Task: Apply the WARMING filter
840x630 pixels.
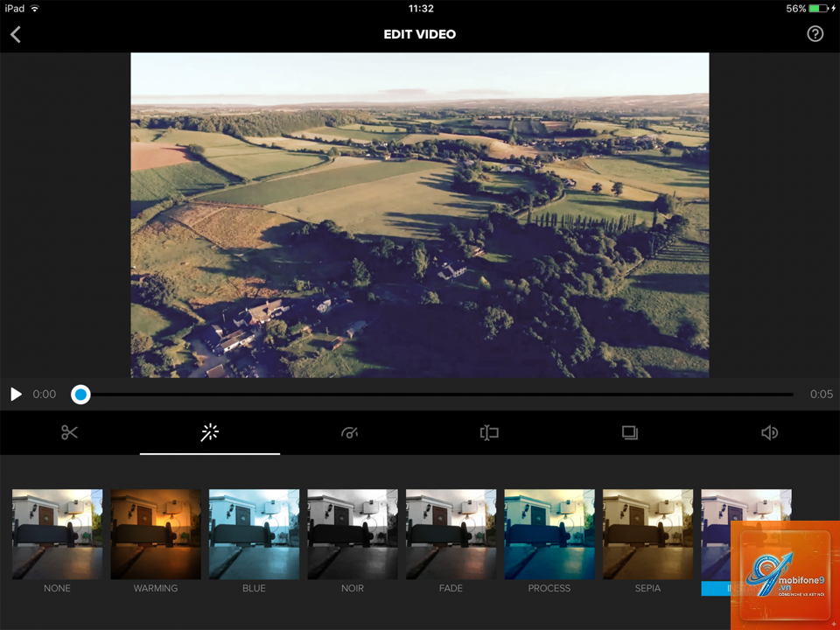Action: 156,534
